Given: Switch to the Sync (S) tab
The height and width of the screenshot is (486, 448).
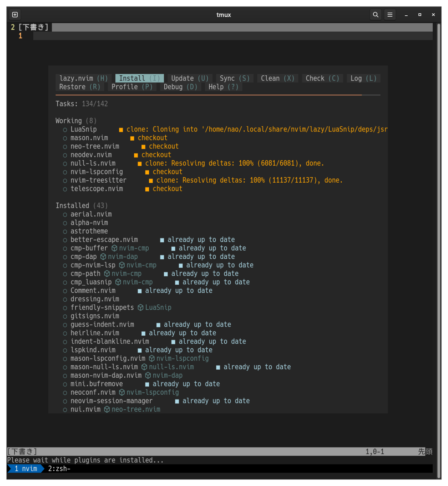Looking at the screenshot, I should point(235,78).
